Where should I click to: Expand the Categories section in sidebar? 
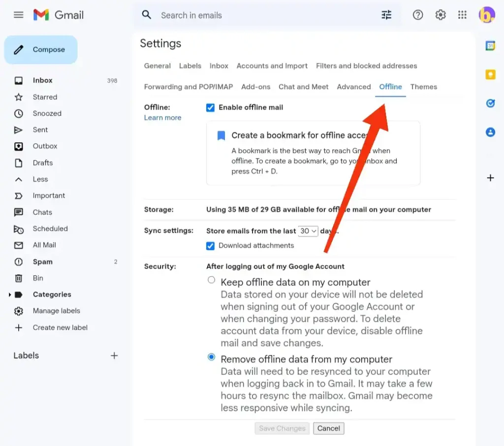point(9,294)
